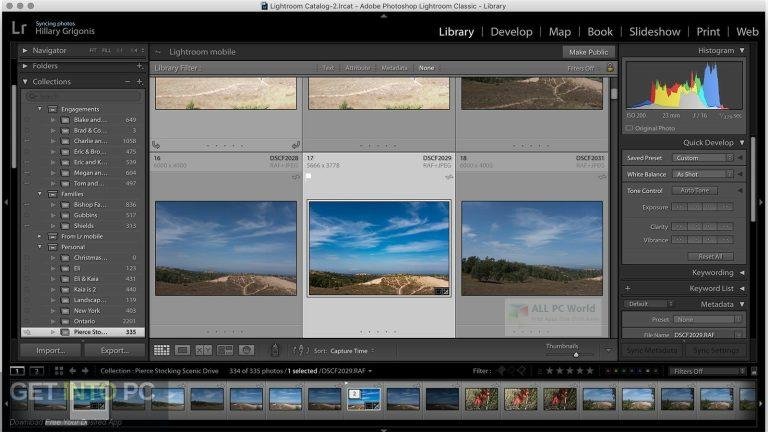
Task: Click the Sync Settings button
Action: [716, 350]
